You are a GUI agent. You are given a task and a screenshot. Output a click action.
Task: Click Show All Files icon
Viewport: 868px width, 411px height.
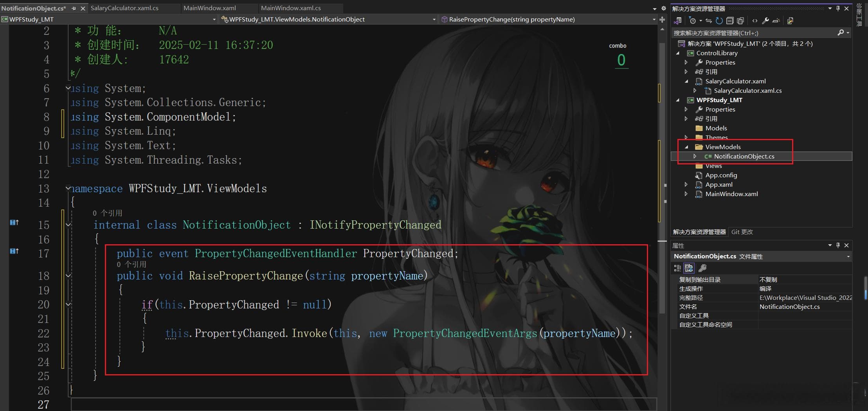coord(740,21)
